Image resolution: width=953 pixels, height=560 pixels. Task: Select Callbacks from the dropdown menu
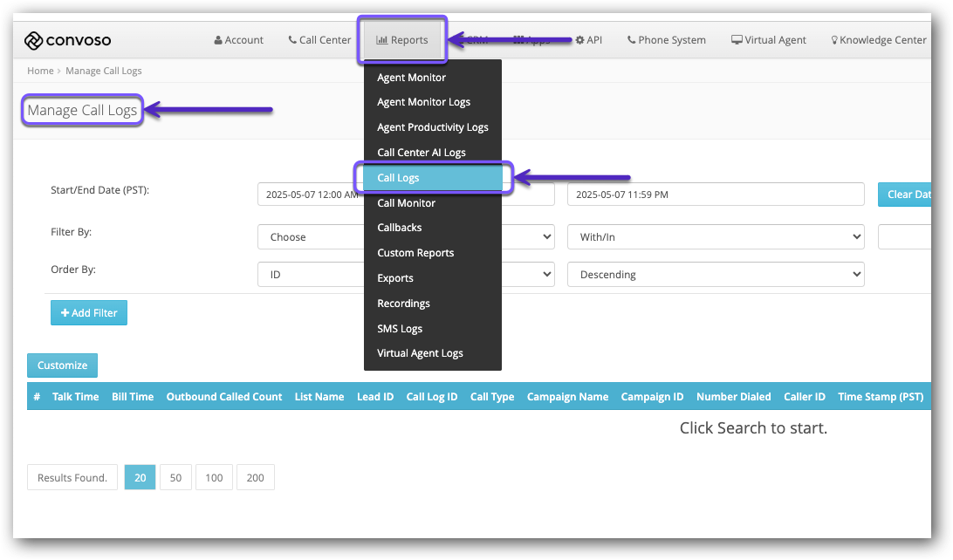pyautogui.click(x=400, y=228)
